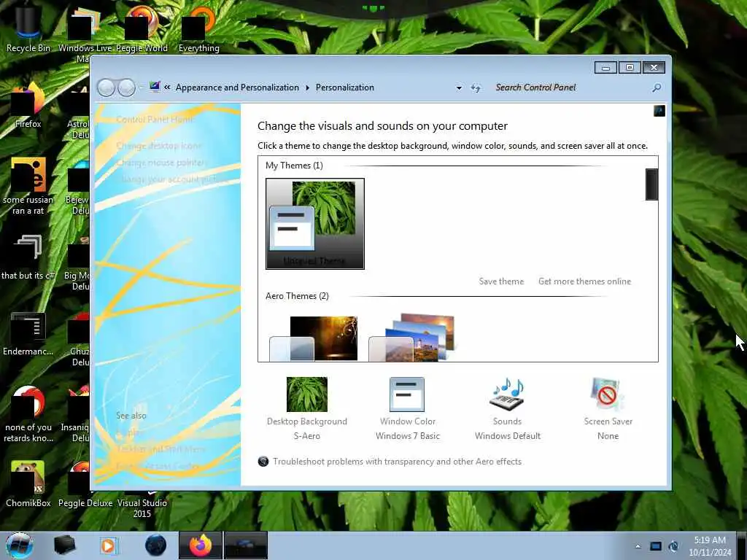Image resolution: width=747 pixels, height=560 pixels.
Task: Minimize the Personalization window
Action: [x=605, y=68]
